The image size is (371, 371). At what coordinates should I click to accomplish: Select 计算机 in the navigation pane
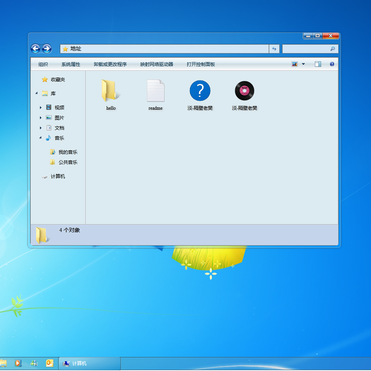(x=54, y=176)
